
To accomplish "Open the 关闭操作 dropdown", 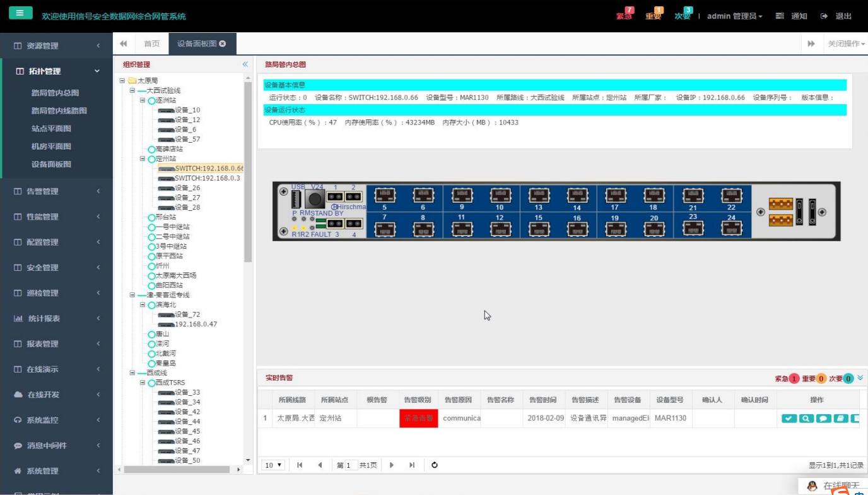I will pyautogui.click(x=846, y=44).
